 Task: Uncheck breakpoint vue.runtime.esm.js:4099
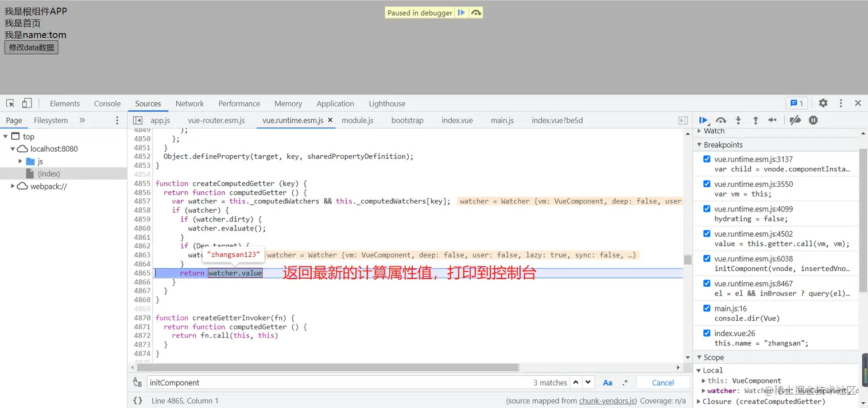(707, 209)
